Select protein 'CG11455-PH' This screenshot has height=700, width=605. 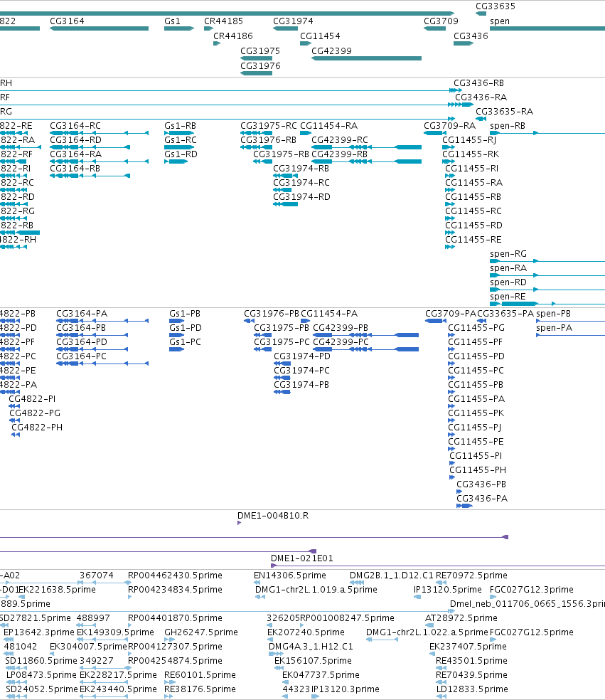478,470
